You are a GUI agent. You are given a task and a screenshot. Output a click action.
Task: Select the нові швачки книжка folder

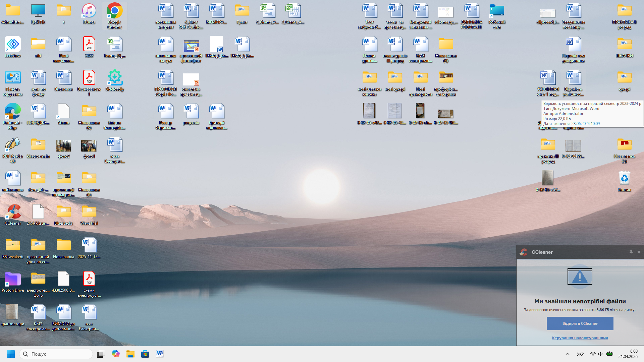369,83
